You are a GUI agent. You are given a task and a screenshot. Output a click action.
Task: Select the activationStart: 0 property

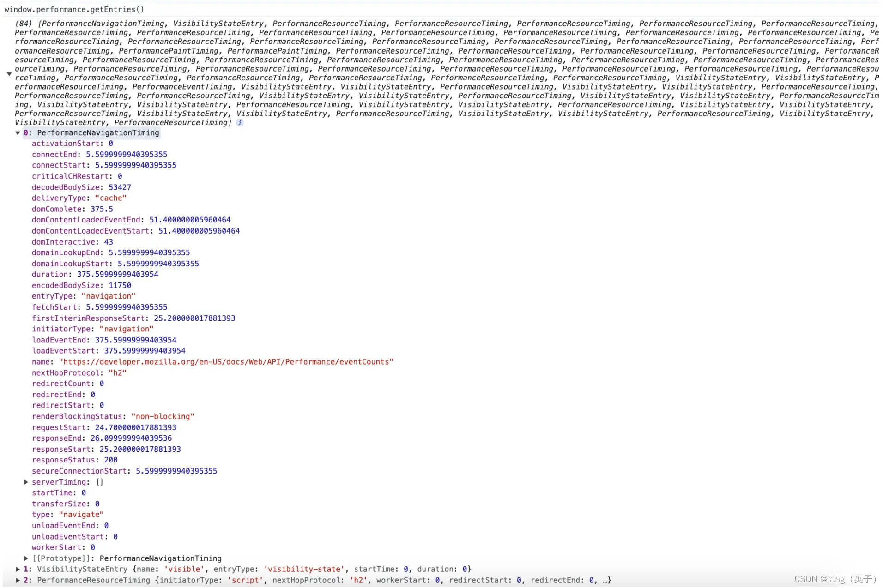pos(73,144)
